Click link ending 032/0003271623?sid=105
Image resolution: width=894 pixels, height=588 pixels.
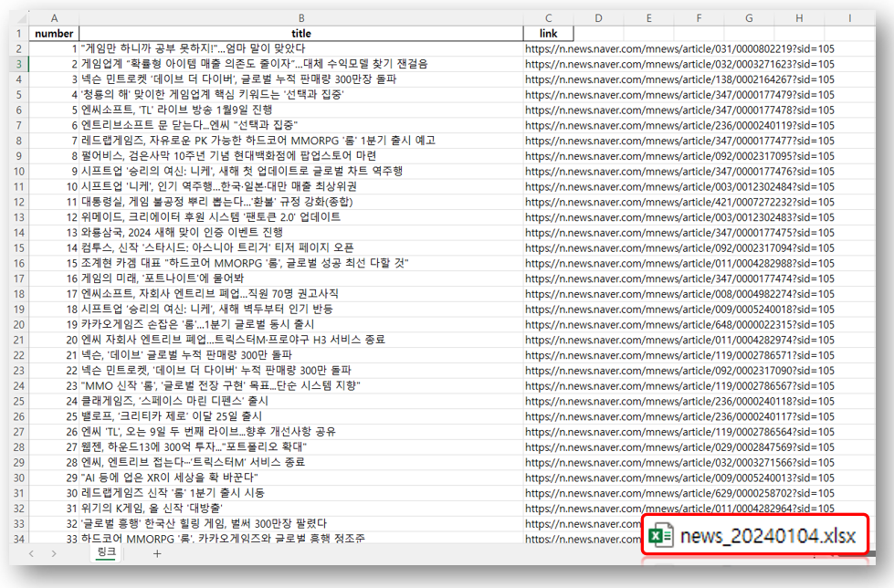[679, 65]
